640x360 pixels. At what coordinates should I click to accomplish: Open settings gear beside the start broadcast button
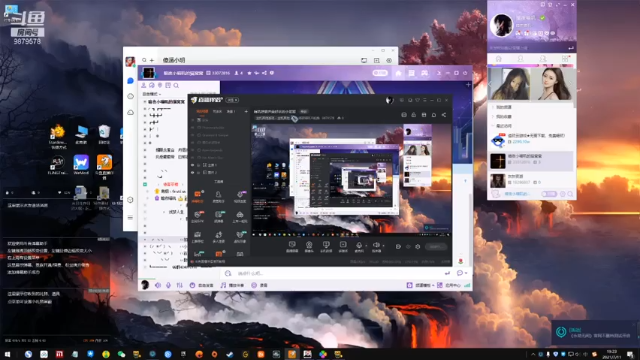(x=418, y=247)
